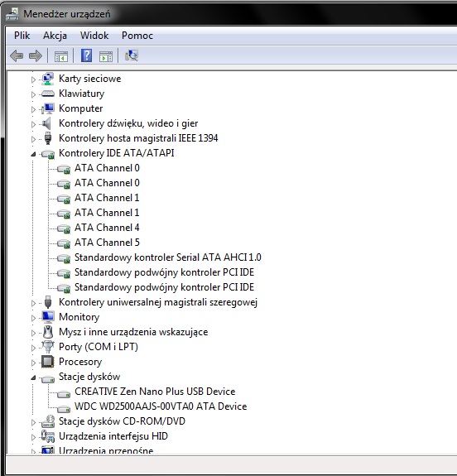Click the Forward arrow toolbar icon
The width and height of the screenshot is (457, 476).
pos(36,55)
